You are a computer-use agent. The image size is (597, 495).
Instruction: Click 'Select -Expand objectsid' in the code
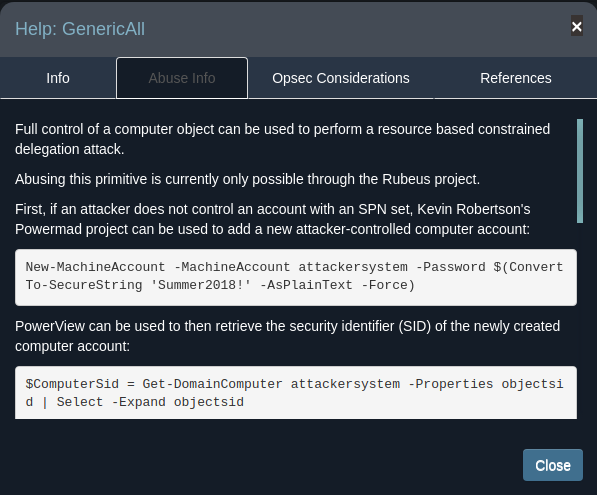(150, 402)
